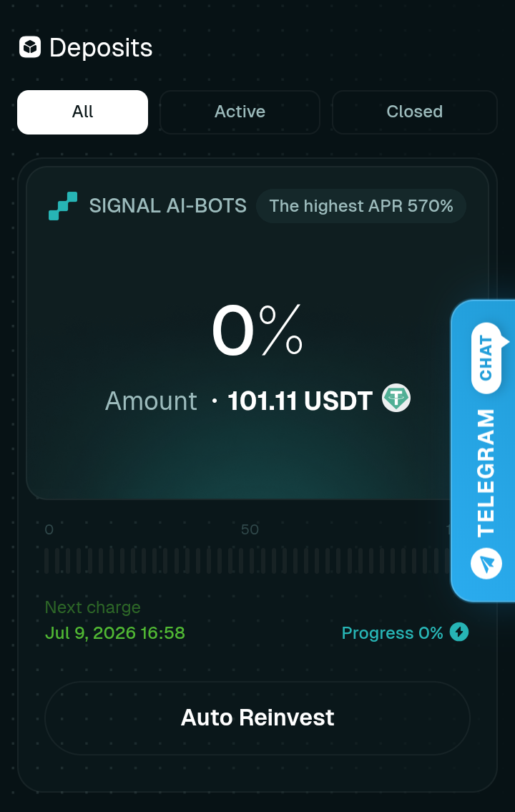The height and width of the screenshot is (812, 515).
Task: Click the 0 marker on progress scale
Action: (49, 529)
